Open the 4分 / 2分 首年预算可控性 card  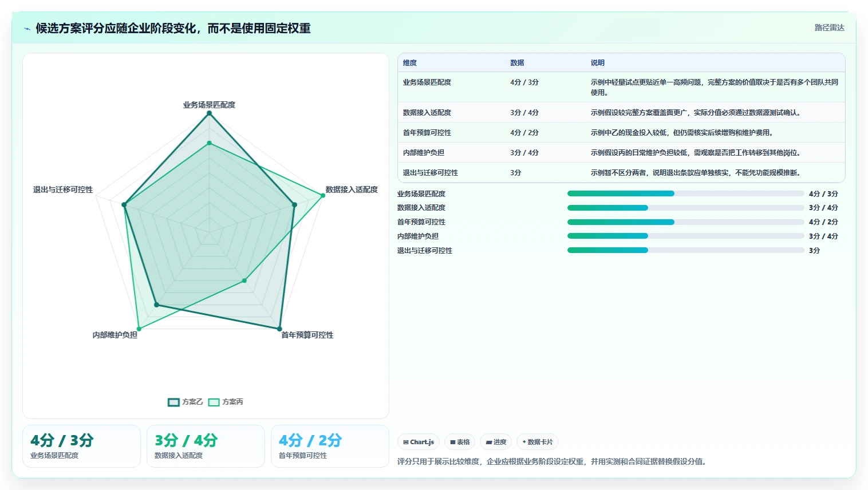330,446
